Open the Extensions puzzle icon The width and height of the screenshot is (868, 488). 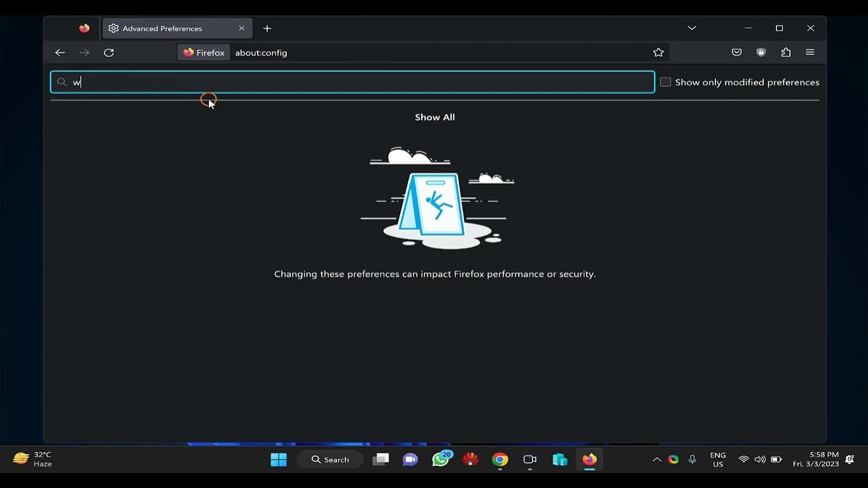785,52
